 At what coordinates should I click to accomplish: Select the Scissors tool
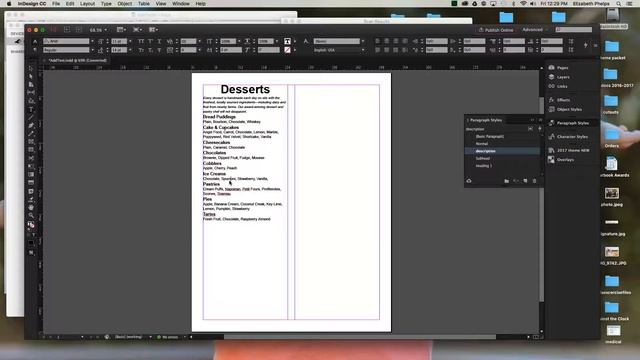pyautogui.click(x=31, y=158)
